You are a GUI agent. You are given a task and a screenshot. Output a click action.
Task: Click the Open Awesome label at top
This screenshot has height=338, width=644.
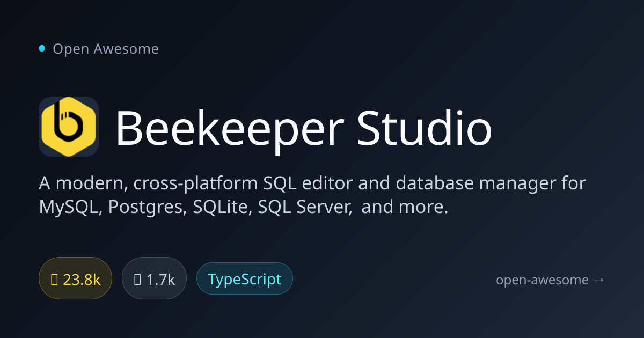click(x=106, y=49)
